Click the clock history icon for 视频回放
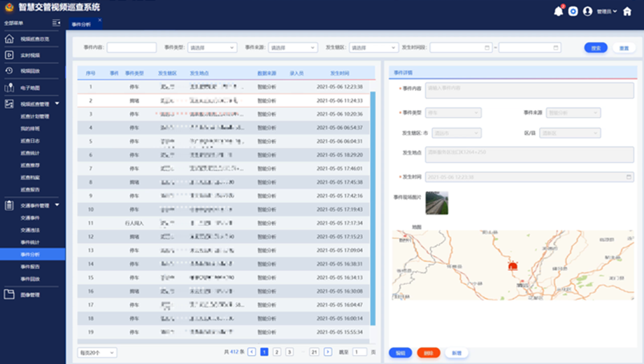644x364 pixels. coord(9,71)
